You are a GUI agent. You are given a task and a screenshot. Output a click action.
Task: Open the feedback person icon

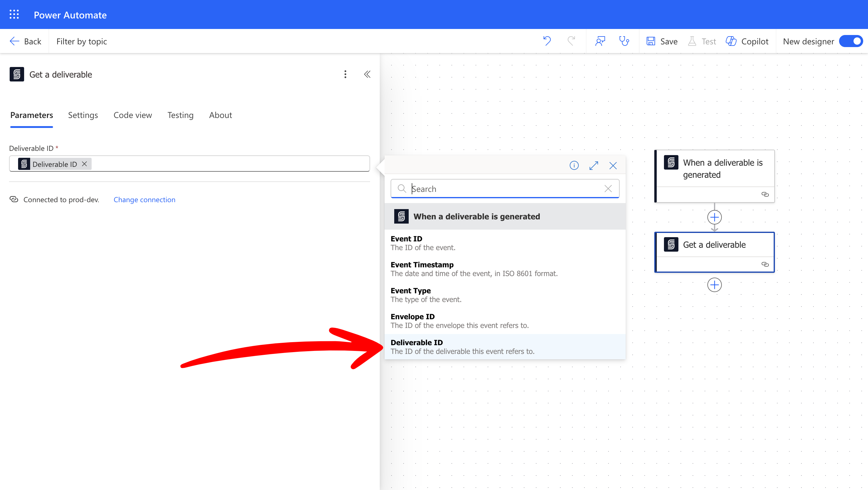(600, 41)
